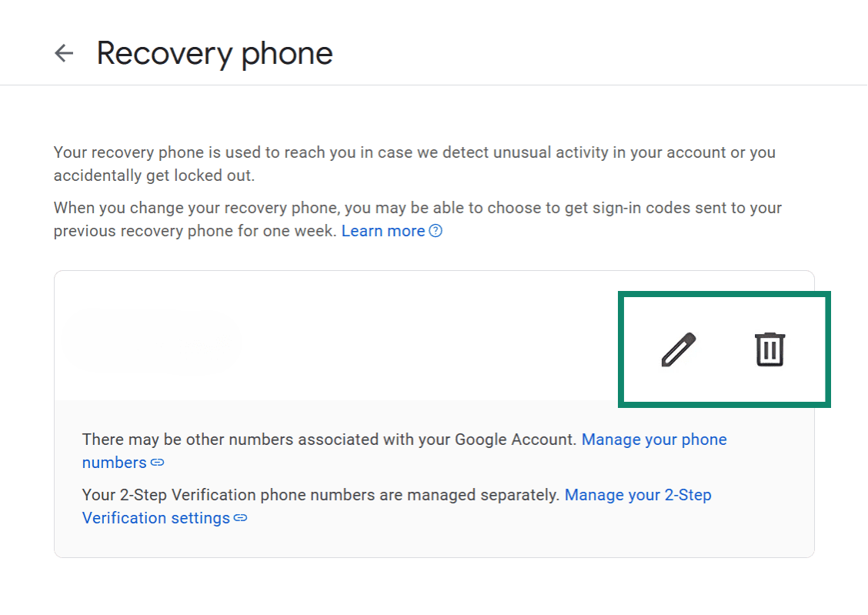Screen dimensions: 868x615
Task: Click the back arrow next to Recovery phone
Action: 63,52
